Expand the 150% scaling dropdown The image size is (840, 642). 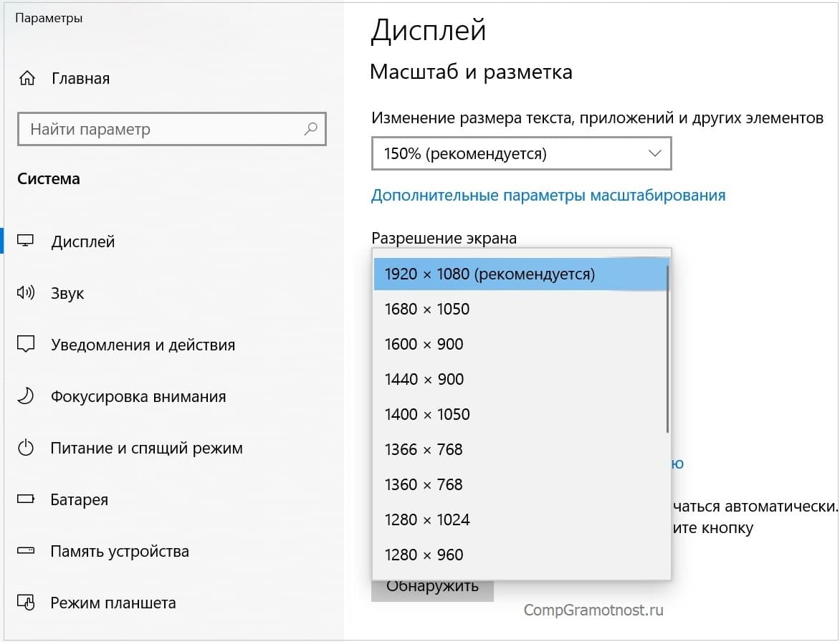click(521, 153)
